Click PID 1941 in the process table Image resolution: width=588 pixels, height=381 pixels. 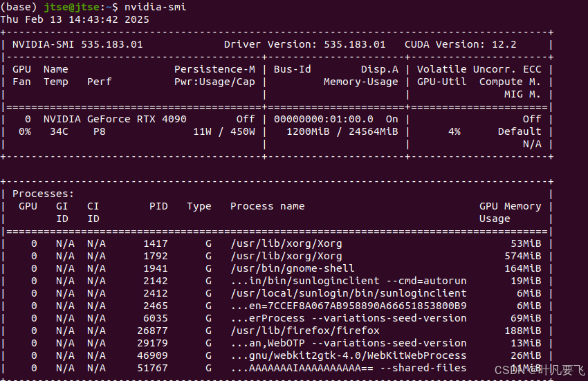(x=155, y=268)
